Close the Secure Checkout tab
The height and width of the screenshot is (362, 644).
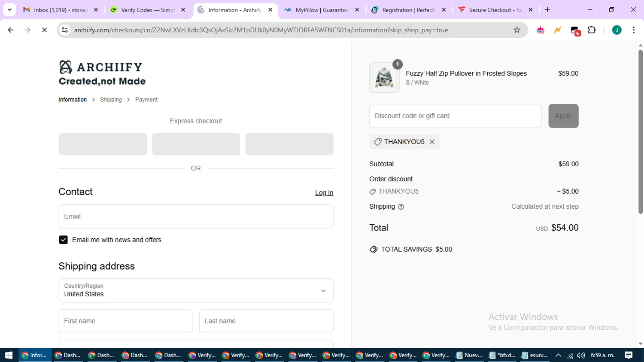pos(531,10)
